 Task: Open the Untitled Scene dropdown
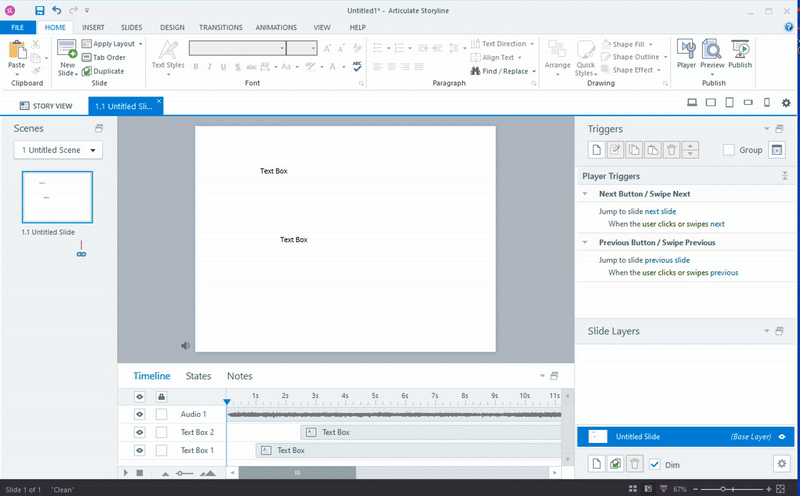[x=60, y=150]
